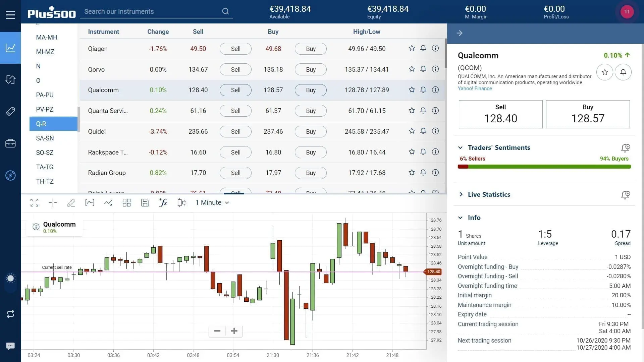Select the TA-TG category
Image resolution: width=644 pixels, height=362 pixels.
[45, 167]
